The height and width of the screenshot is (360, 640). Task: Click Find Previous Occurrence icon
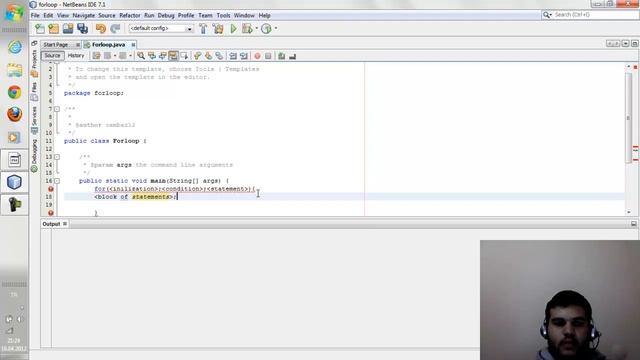click(152, 56)
